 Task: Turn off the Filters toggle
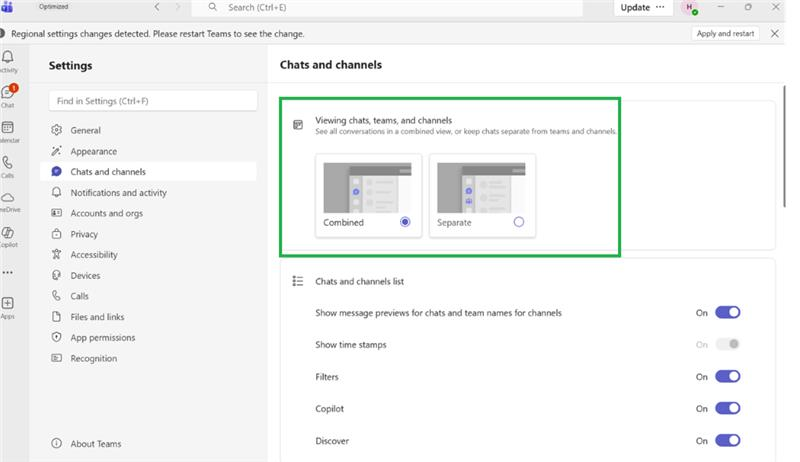[x=728, y=376]
